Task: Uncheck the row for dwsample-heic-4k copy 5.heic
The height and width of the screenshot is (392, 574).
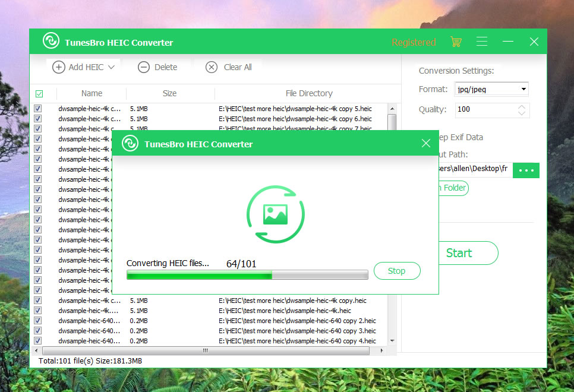Action: click(x=37, y=109)
